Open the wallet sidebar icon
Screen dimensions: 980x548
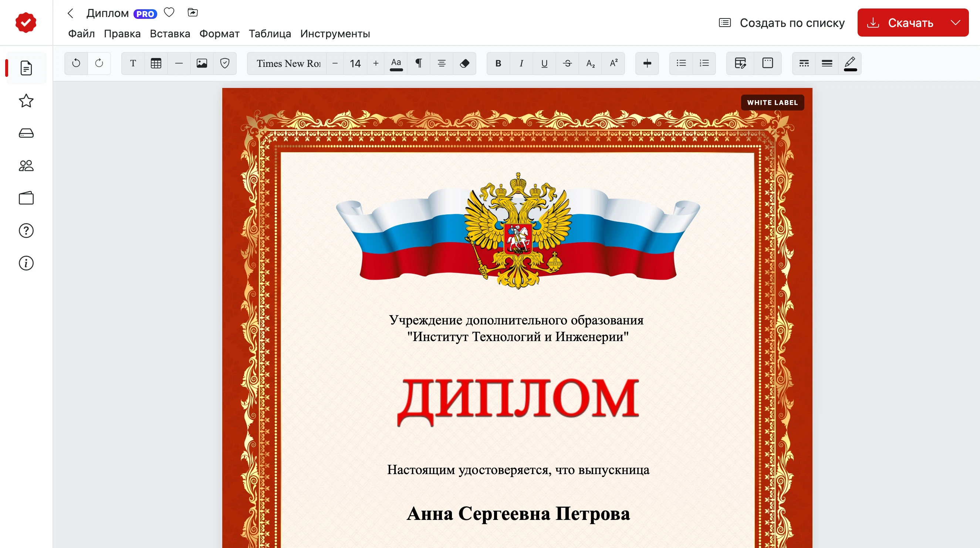[x=26, y=198]
